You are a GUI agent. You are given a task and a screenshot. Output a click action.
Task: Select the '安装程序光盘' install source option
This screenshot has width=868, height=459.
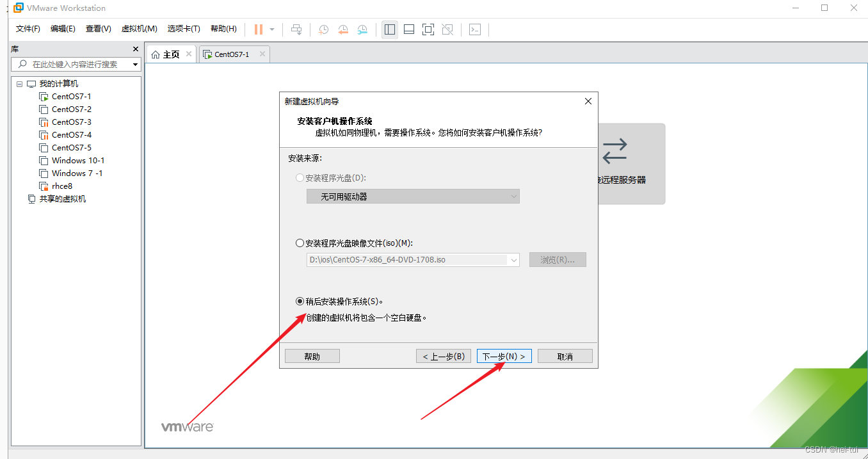300,178
